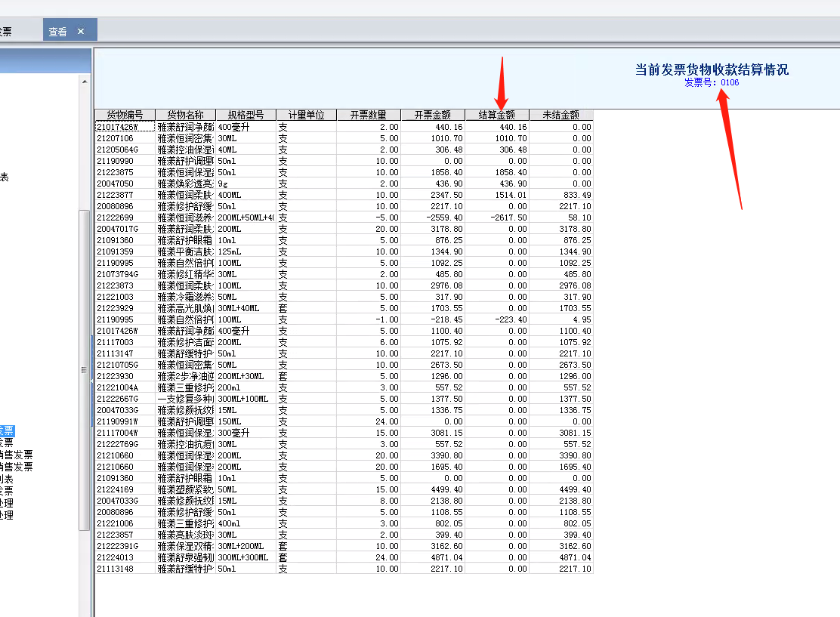This screenshot has width=840, height=617.
Task: Select item code cell 21223877
Action: (x=125, y=195)
